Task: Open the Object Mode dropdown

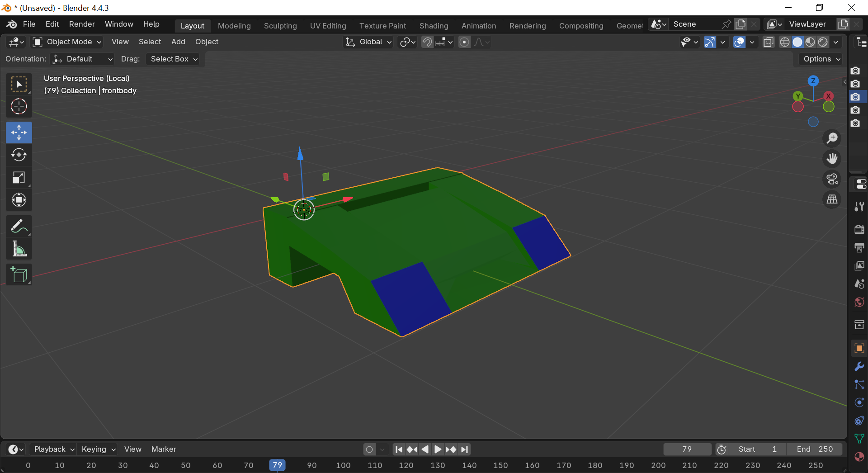Action: point(67,42)
